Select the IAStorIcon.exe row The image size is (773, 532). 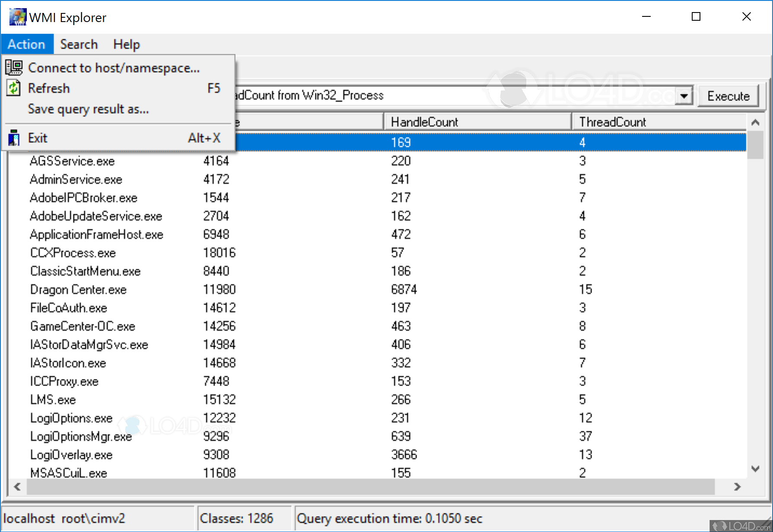coord(377,363)
